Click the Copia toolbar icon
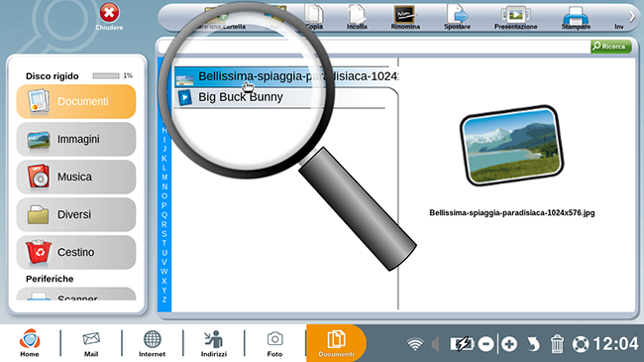The height and width of the screenshot is (362, 644). click(314, 15)
